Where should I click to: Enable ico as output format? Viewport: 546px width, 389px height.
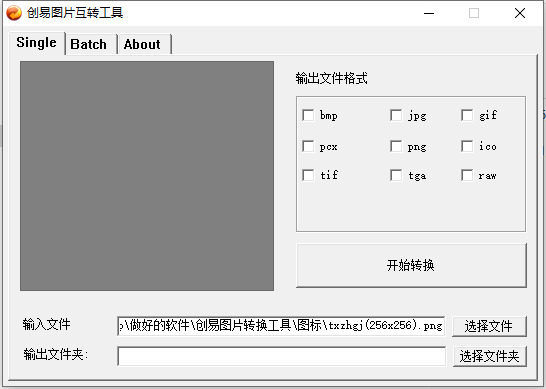(467, 146)
